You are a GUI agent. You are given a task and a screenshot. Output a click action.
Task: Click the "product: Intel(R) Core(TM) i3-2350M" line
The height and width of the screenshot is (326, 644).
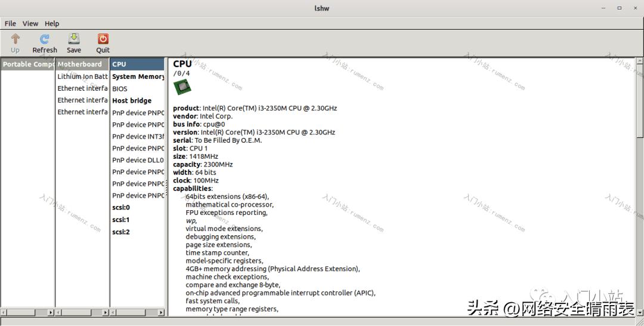point(255,109)
